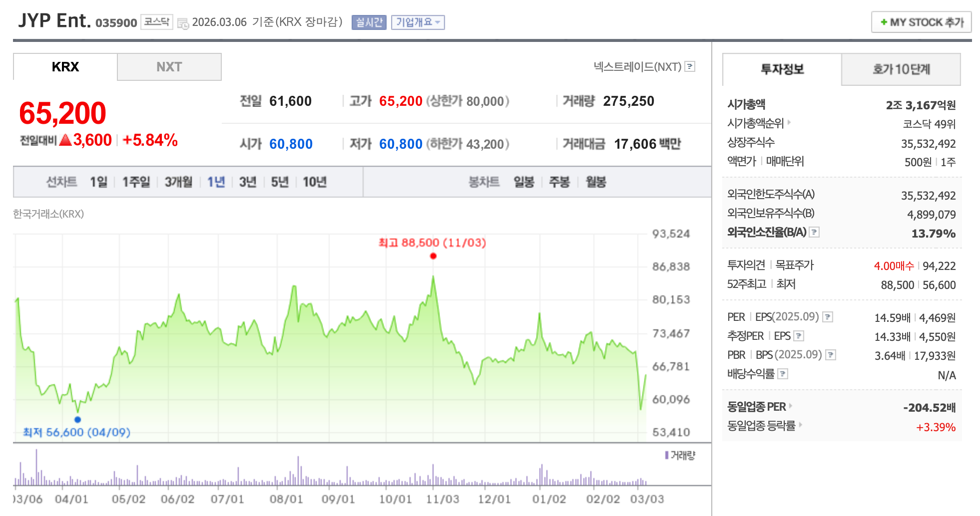Image resolution: width=980 pixels, height=516 pixels.
Task: Open the 호가10단계 tab
Action: tap(901, 69)
